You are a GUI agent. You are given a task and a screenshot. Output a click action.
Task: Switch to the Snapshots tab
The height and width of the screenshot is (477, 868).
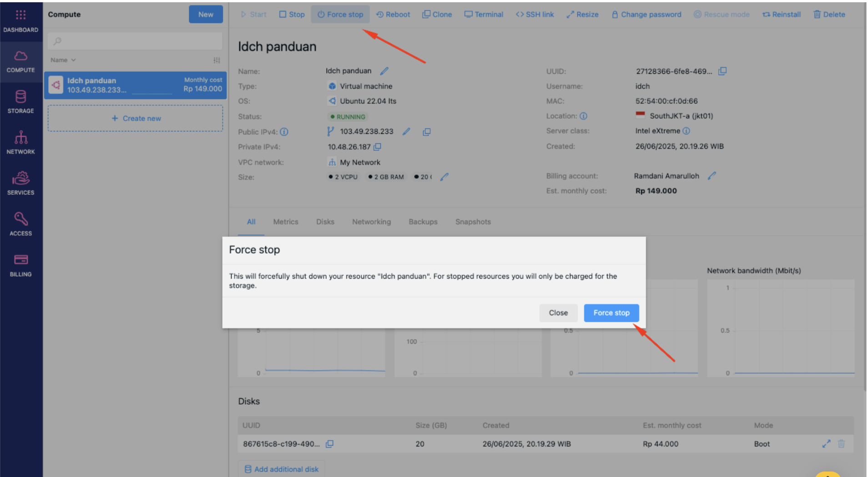(473, 222)
